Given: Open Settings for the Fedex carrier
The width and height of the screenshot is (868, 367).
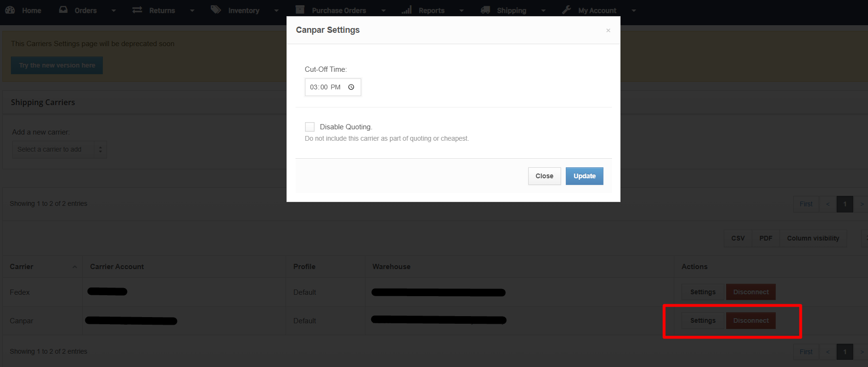Looking at the screenshot, I should tap(702, 292).
